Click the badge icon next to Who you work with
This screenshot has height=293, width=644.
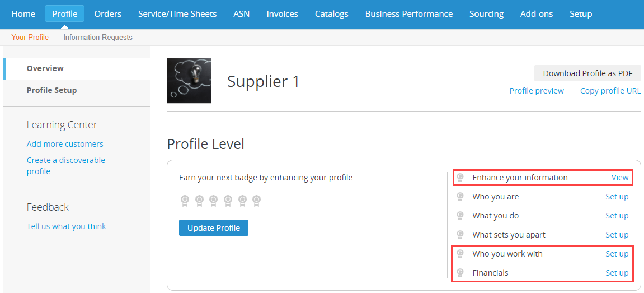point(460,254)
